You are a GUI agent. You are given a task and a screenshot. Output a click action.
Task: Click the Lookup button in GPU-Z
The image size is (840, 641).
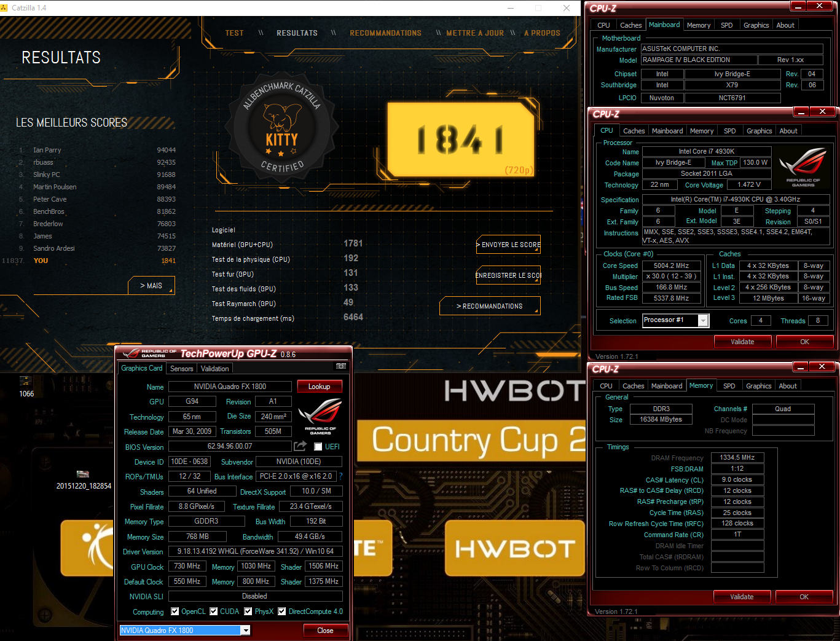coord(320,387)
